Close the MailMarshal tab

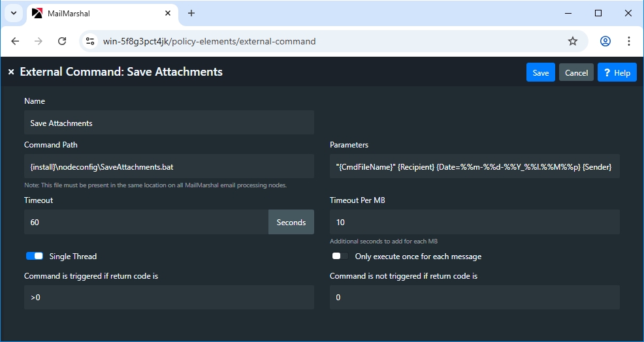click(x=167, y=13)
